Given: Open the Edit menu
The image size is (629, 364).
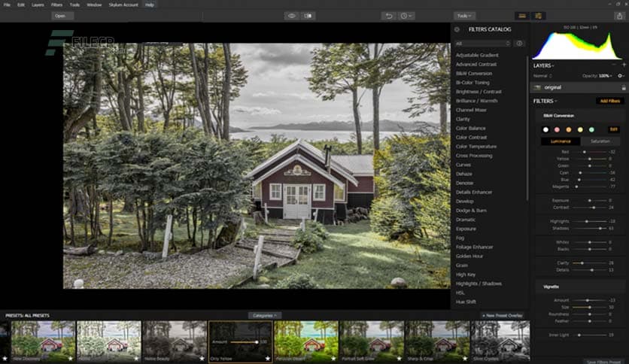Looking at the screenshot, I should tap(21, 5).
